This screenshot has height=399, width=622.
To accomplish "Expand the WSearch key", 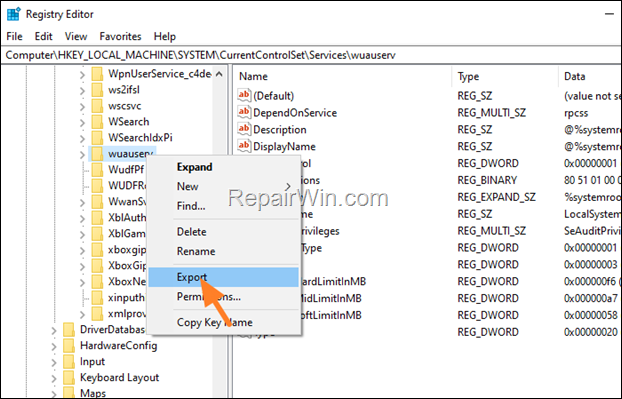I will pos(82,122).
